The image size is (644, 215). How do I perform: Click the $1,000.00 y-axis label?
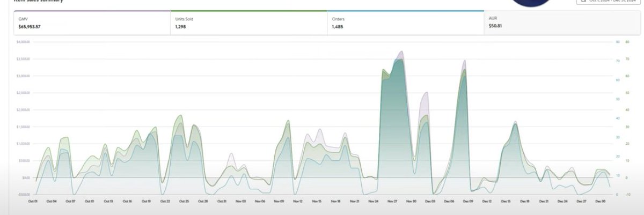click(x=23, y=144)
